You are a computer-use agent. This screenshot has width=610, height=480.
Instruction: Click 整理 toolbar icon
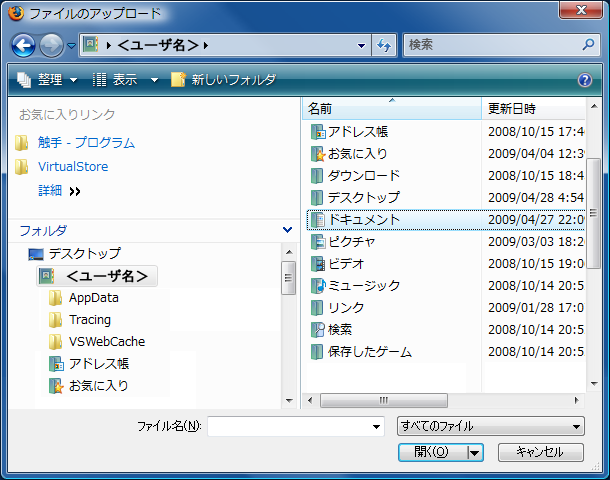24,80
